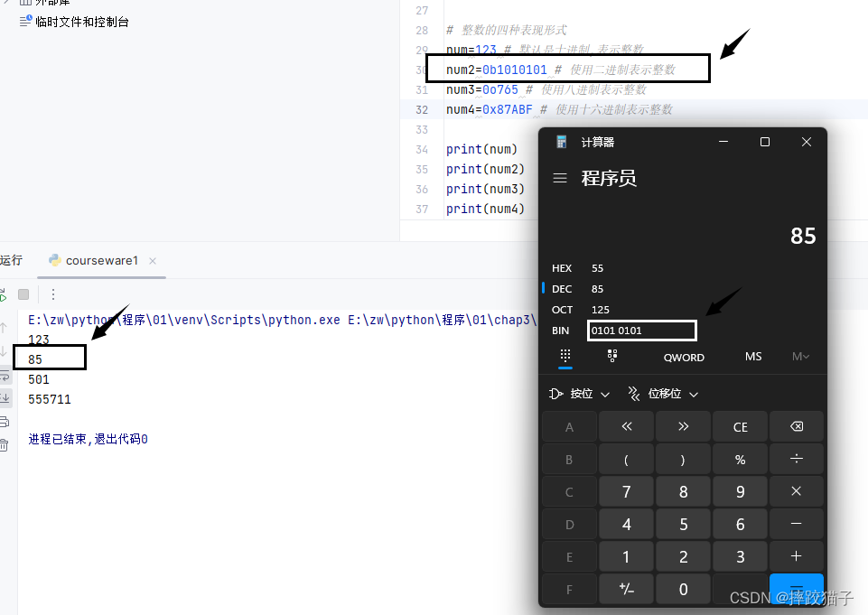
Task: Click the hex digit D key
Action: tap(570, 524)
